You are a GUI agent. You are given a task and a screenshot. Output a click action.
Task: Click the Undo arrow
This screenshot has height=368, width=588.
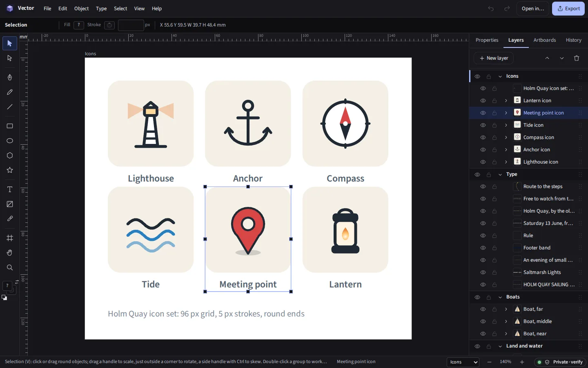491,9
